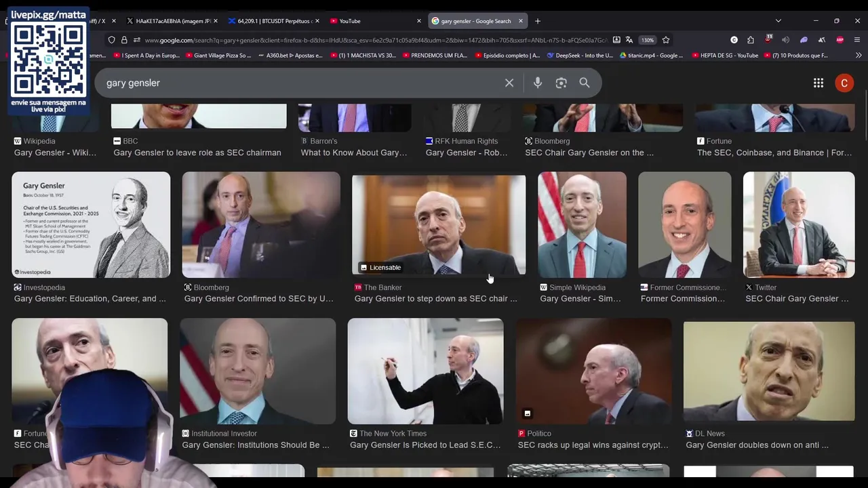Open a new tab with the plus button

click(538, 21)
